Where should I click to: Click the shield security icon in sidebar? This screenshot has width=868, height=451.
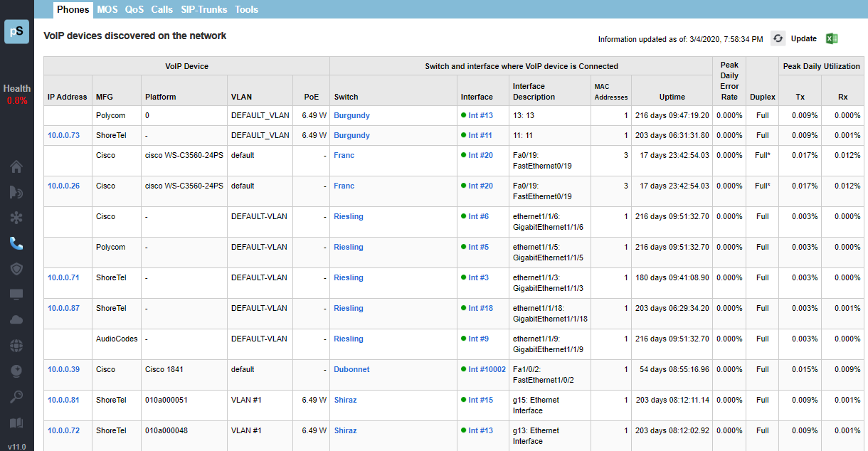click(x=16, y=268)
